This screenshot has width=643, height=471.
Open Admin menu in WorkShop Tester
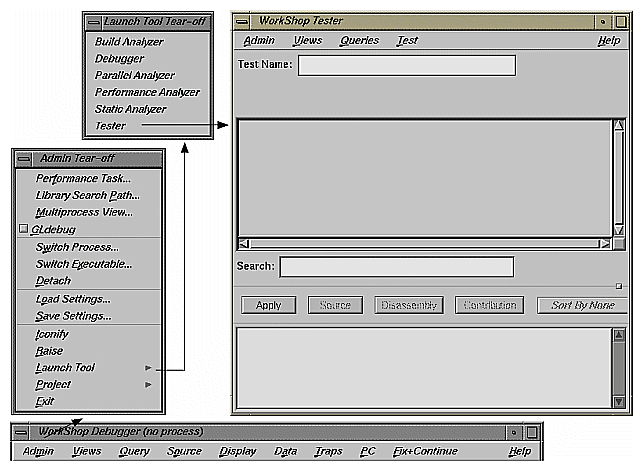pos(259,40)
